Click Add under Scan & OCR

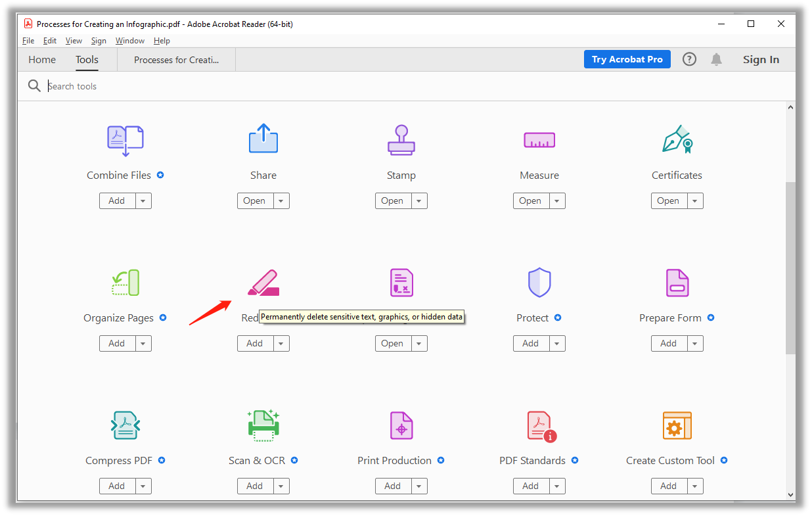(255, 486)
